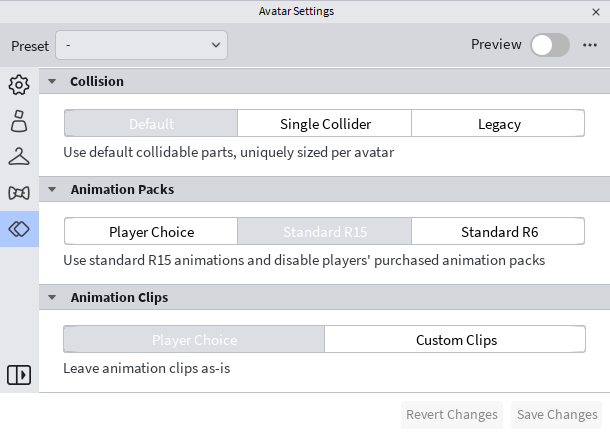The image size is (610, 433).
Task: Collapse the Animation Packs section
Action: pyautogui.click(x=52, y=189)
